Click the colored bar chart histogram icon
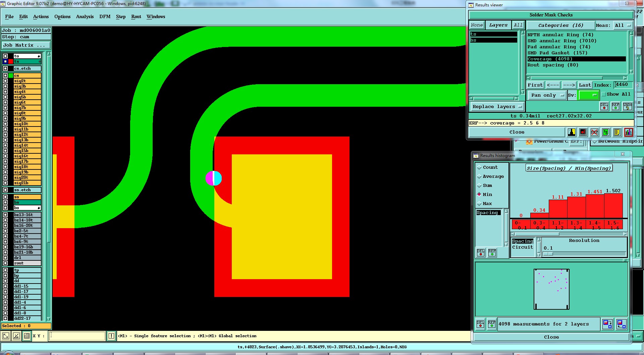Viewport: 644px width, 355px height. pos(629,132)
